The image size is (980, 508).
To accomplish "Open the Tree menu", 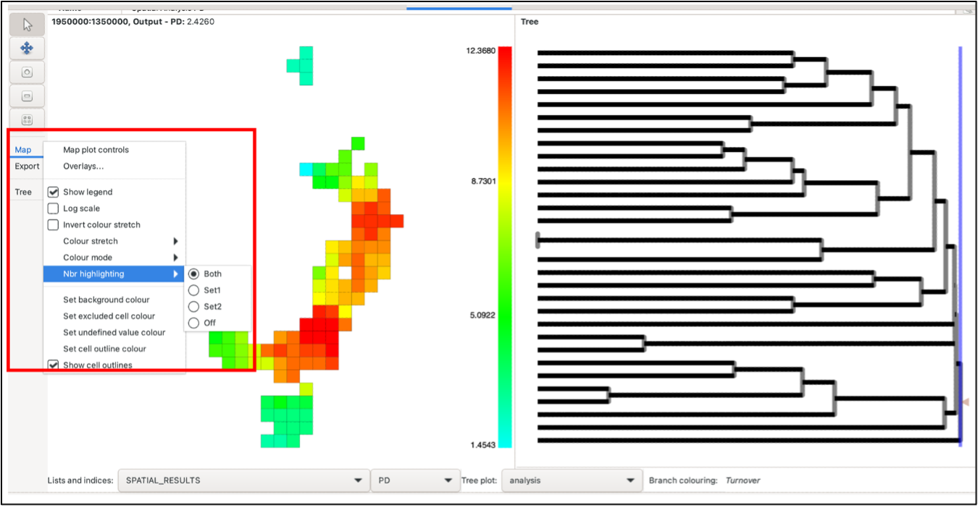I will pos(24,192).
